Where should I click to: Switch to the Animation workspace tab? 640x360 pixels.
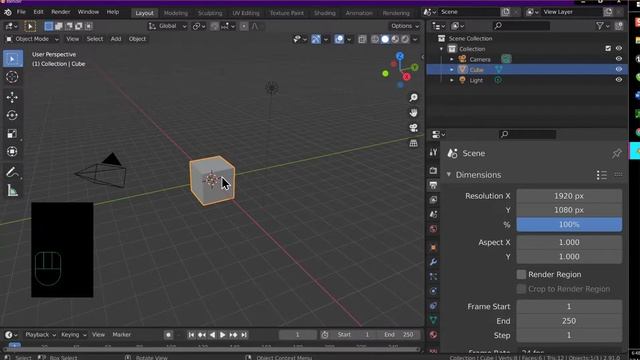(359, 13)
